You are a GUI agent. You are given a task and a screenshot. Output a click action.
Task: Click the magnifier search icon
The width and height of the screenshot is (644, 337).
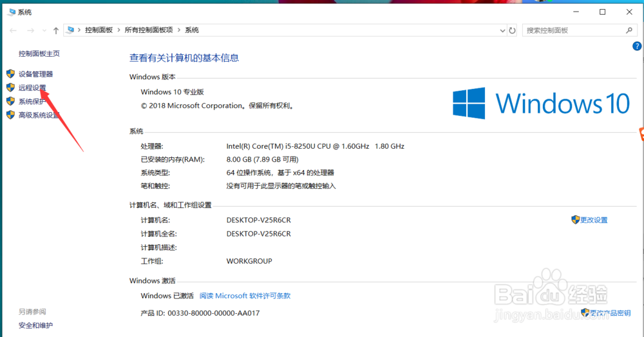[629, 30]
